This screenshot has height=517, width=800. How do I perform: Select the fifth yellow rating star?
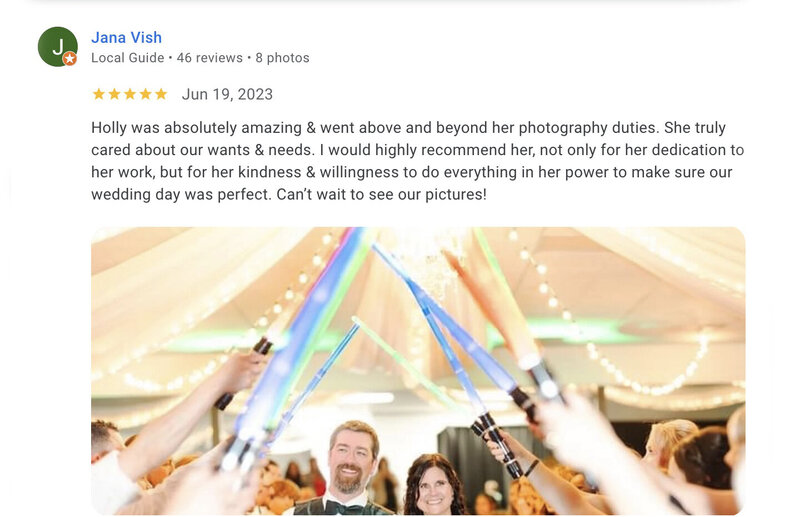pos(161,94)
